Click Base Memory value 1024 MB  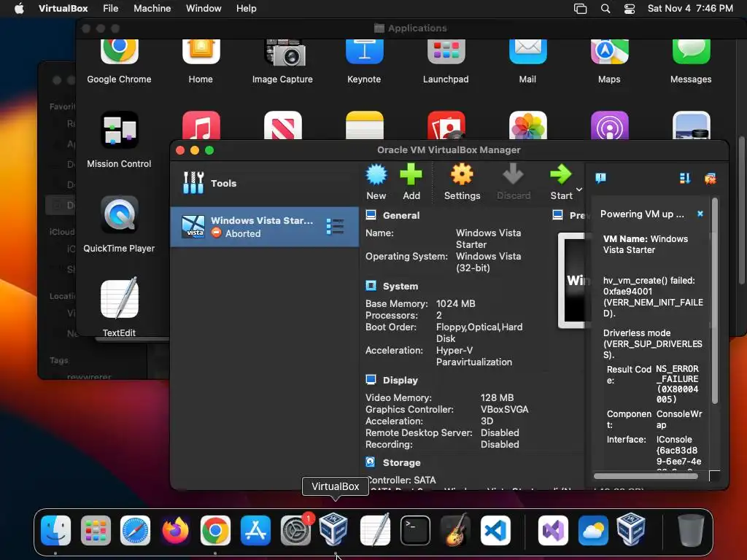click(455, 304)
